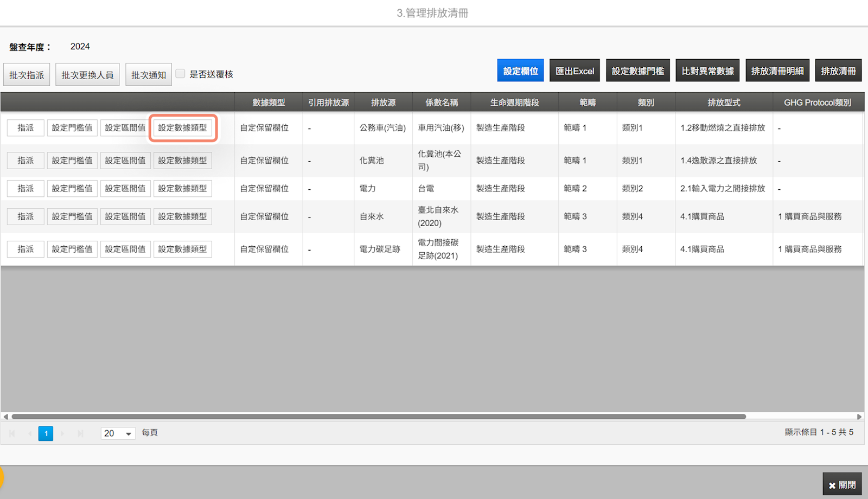Click the scroll right arrow of table
Image resolution: width=868 pixels, height=499 pixels.
pos(859,417)
